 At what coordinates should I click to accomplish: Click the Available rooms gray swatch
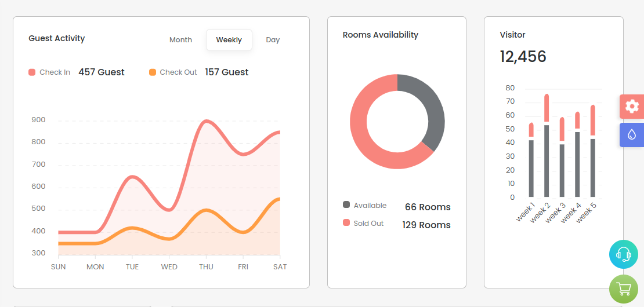346,204
